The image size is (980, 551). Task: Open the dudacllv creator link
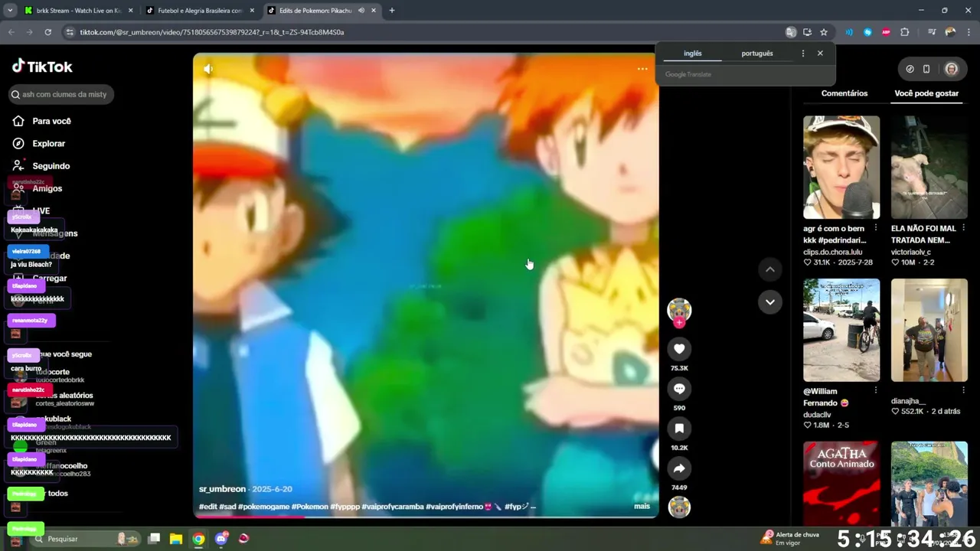(x=817, y=415)
